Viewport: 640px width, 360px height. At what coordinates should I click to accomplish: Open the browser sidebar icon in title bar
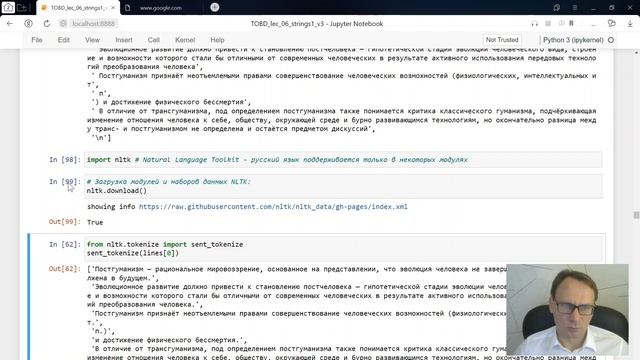pos(556,8)
